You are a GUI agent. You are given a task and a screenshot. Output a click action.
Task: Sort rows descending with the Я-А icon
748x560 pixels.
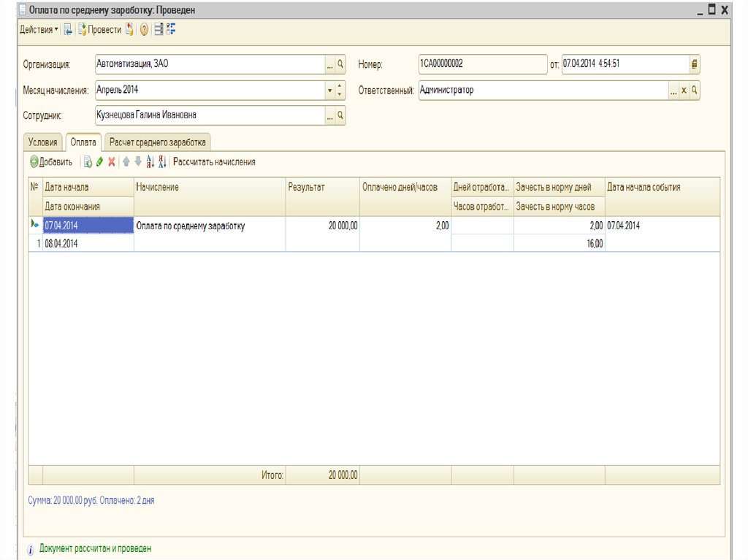(x=162, y=162)
